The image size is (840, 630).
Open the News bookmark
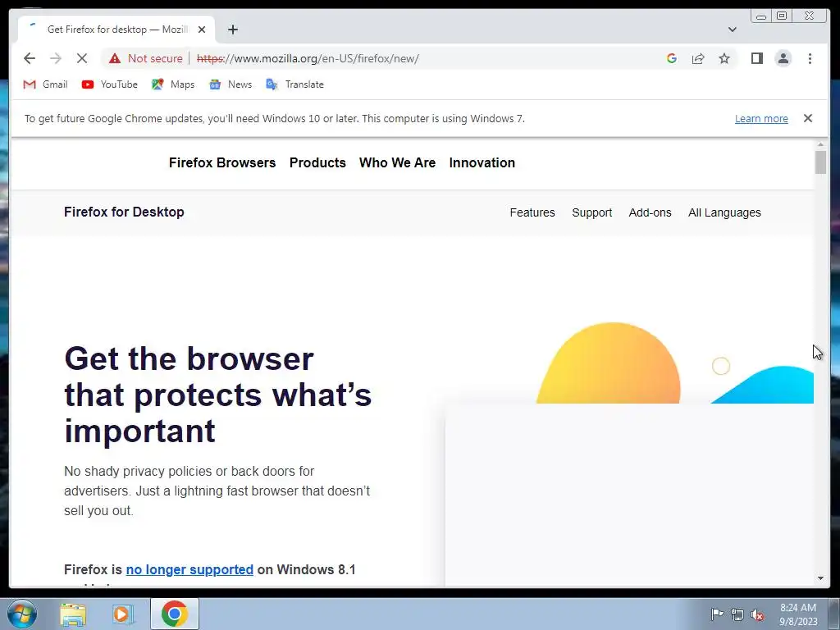(x=231, y=84)
